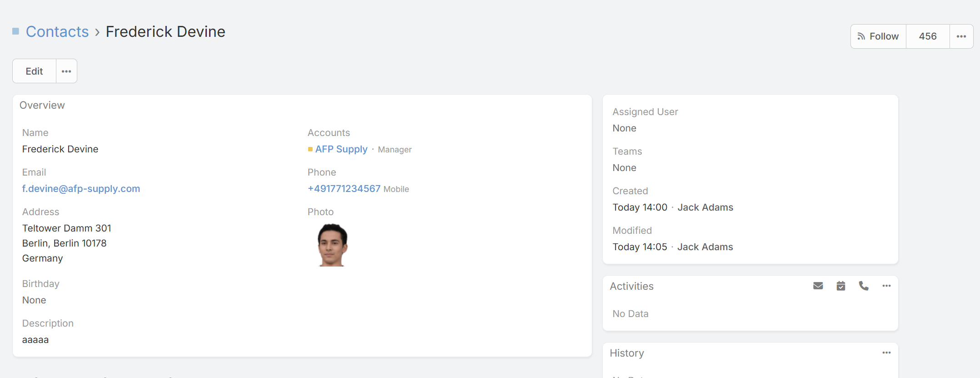Expand the dropdown next to Edit button
This screenshot has width=980, height=378.
click(66, 71)
